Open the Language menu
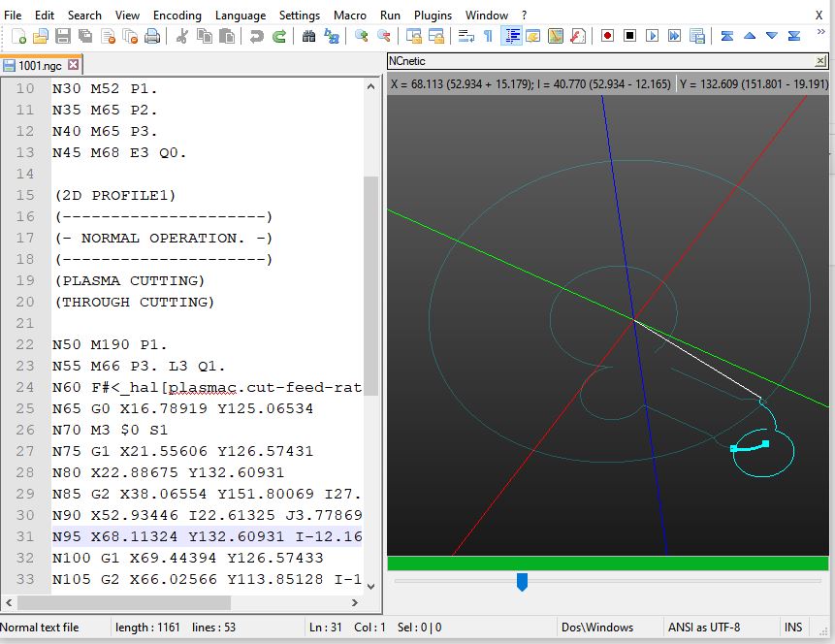Viewport: 835px width, 644px height. (241, 15)
